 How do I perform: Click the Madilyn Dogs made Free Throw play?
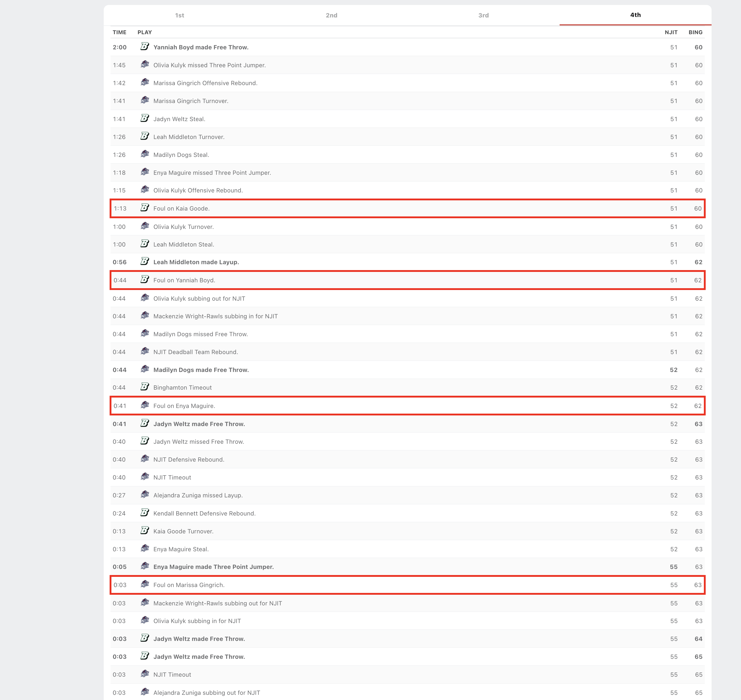pyautogui.click(x=201, y=370)
